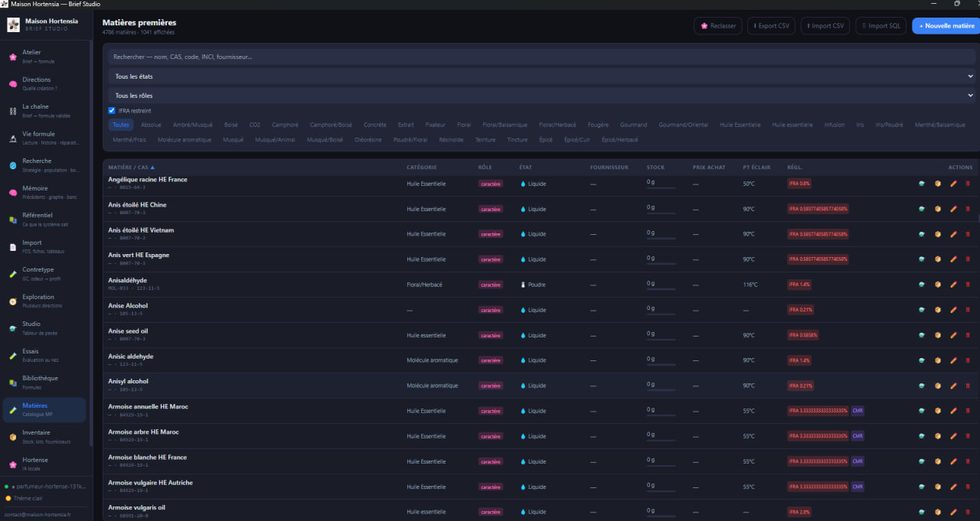Click the red trash icon for Anise Alcohol
980x521 pixels.
pyautogui.click(x=968, y=310)
